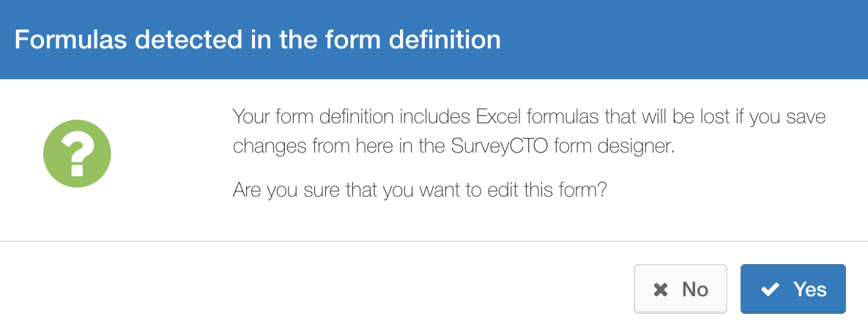Click the divider line above the buttons

[434, 241]
